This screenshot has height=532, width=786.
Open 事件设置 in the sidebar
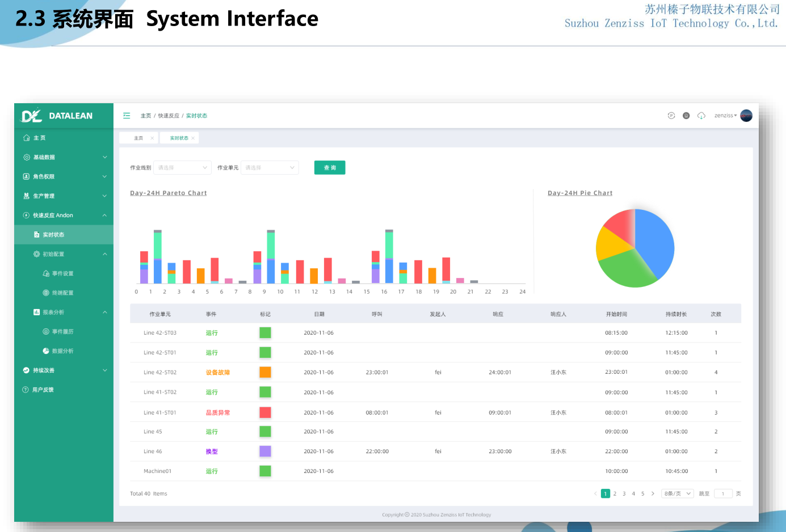(64, 273)
